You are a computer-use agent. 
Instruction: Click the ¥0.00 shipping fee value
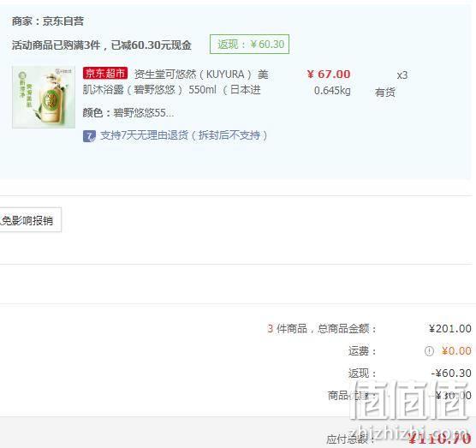point(456,351)
